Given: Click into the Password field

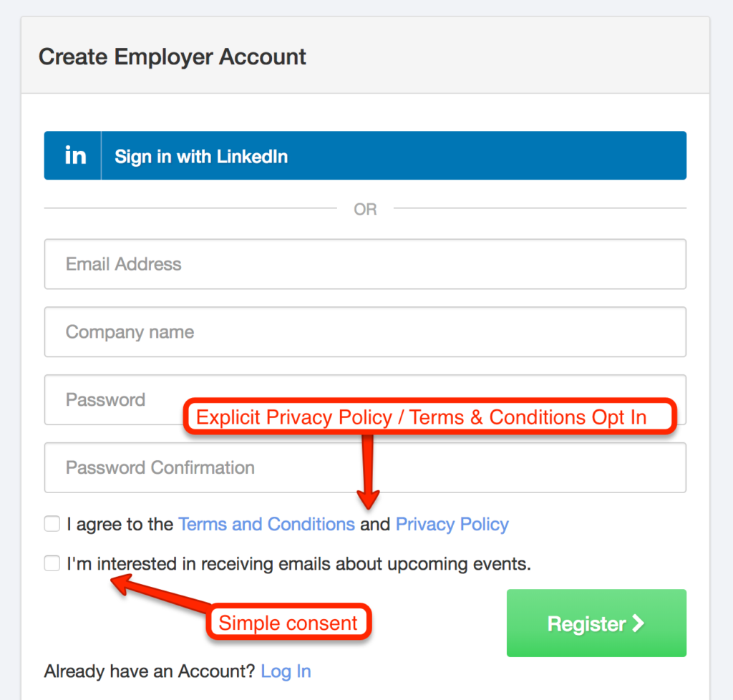Looking at the screenshot, I should point(365,399).
